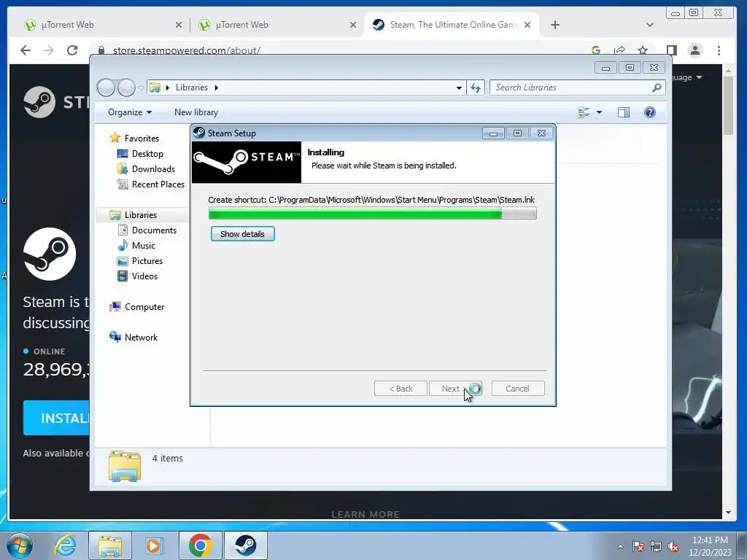Toggle the preview pane icon in Explorer
The image size is (747, 560).
(x=623, y=112)
